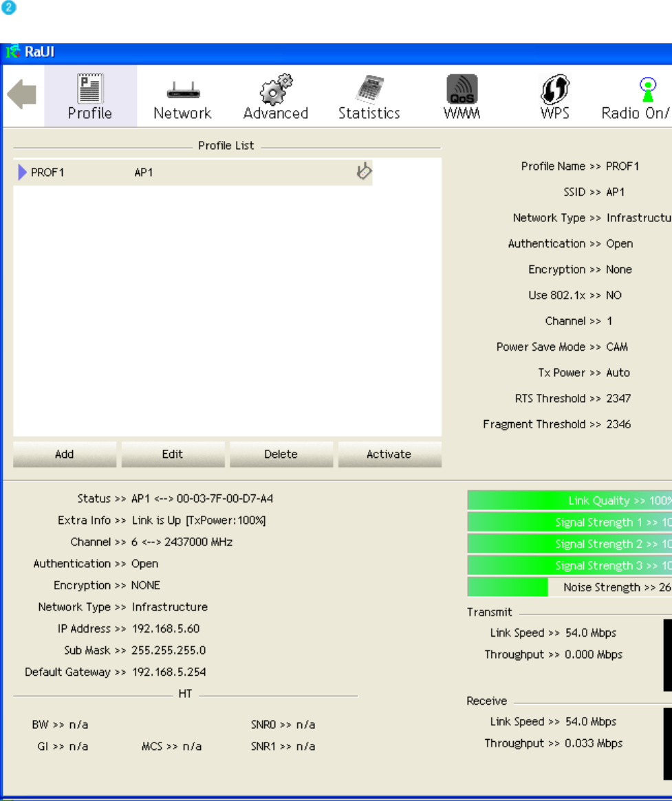Click the channel value '6 <--> 2437000 MHz'
Image resolution: width=672 pixels, height=801 pixels.
click(182, 542)
